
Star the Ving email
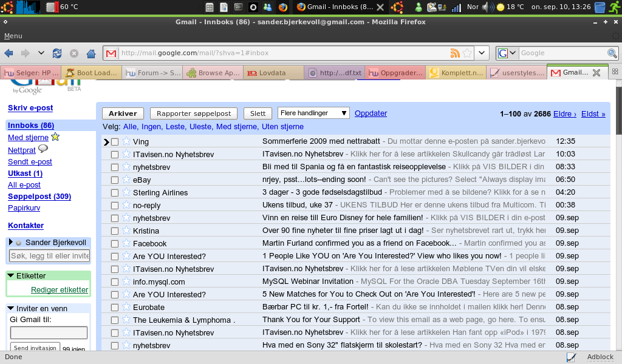tap(126, 141)
